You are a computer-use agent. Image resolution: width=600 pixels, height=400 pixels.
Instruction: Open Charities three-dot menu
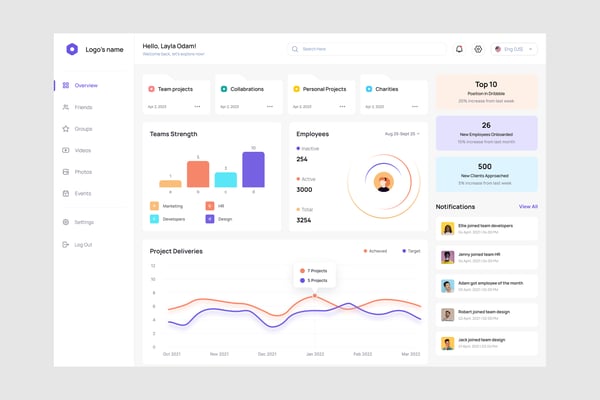tap(415, 106)
